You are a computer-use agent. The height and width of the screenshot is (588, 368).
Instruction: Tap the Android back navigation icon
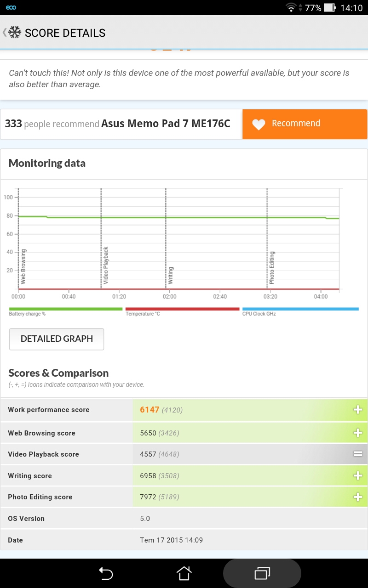pos(106,573)
